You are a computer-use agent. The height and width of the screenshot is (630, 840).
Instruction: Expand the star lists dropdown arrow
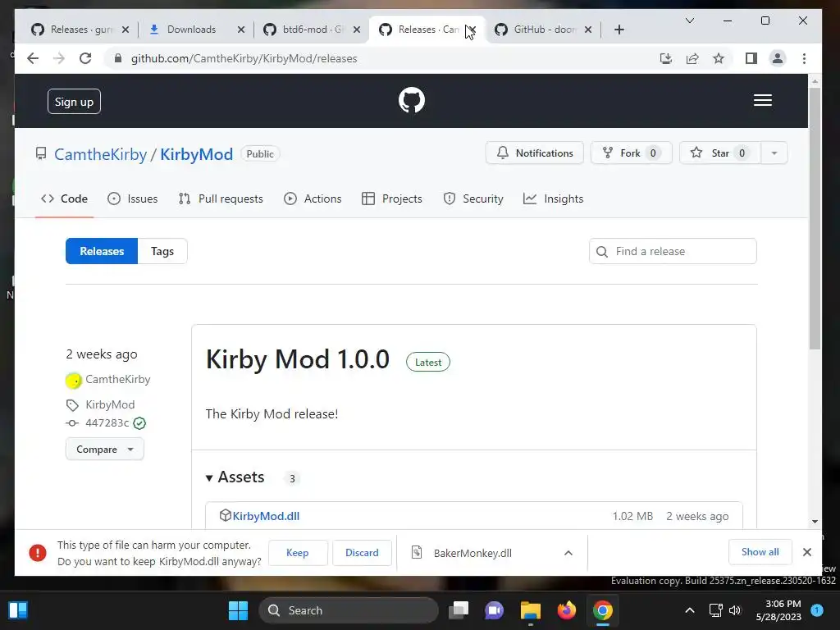click(x=774, y=153)
